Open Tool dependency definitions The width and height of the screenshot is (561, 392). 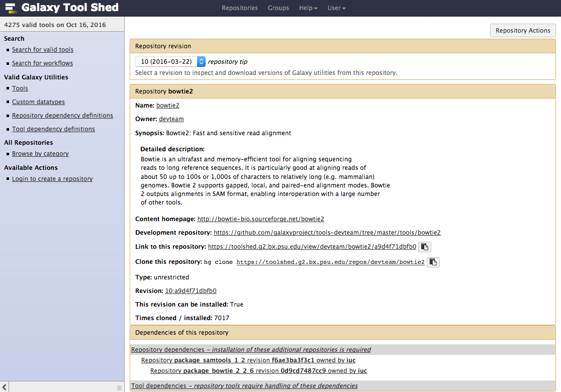click(53, 129)
